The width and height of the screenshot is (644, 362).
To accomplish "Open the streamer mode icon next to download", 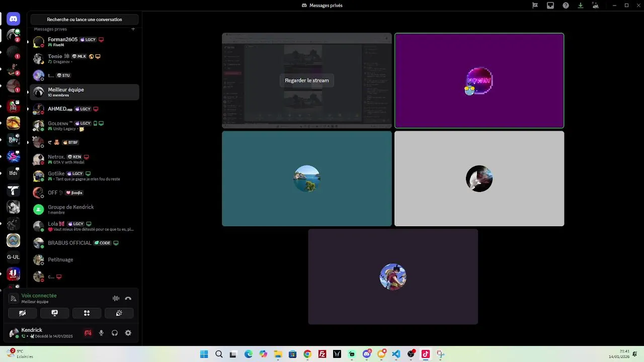I will pos(596,6).
